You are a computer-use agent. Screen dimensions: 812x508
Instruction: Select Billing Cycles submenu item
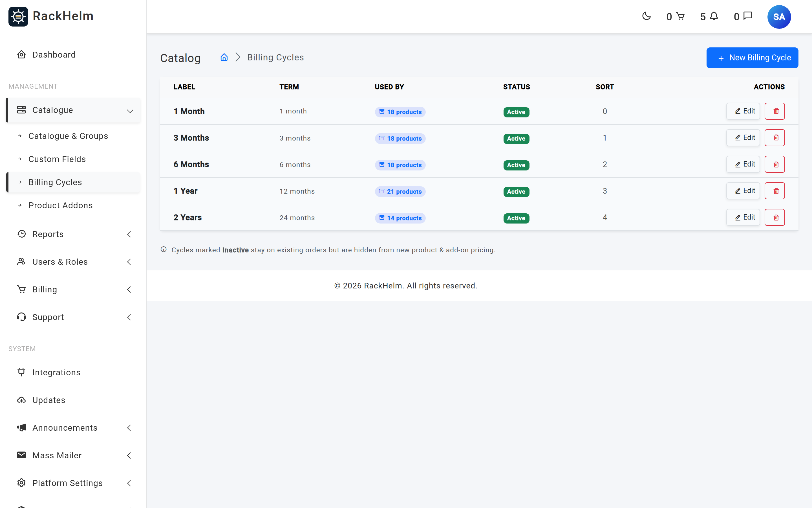point(73,182)
